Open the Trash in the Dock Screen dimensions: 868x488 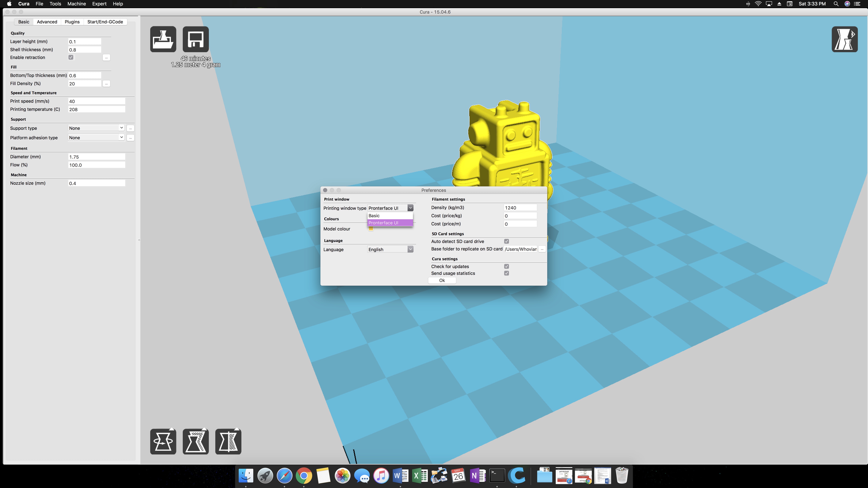[x=622, y=475]
